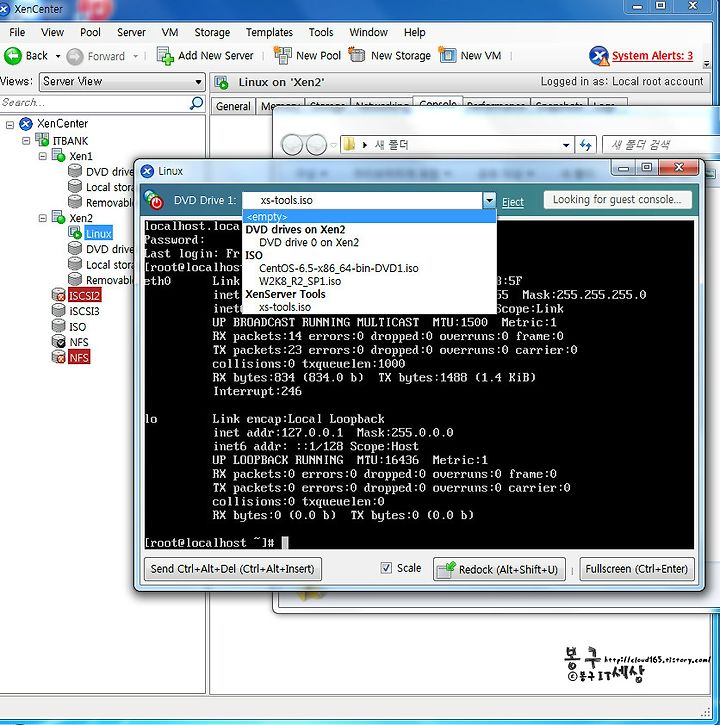Viewport: 720px width, 725px height.
Task: Switch to the General tab
Action: [233, 106]
